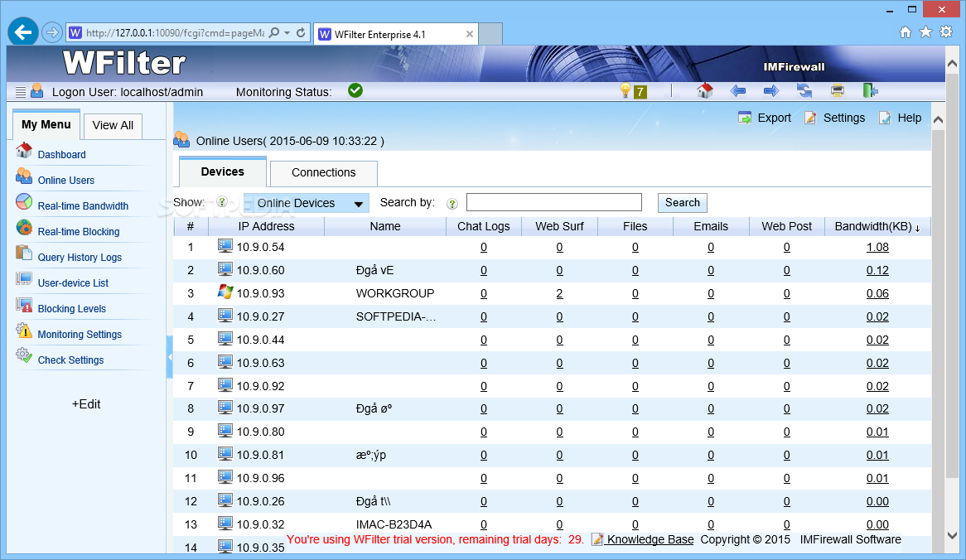Click the browser back arrow button

pos(23,31)
